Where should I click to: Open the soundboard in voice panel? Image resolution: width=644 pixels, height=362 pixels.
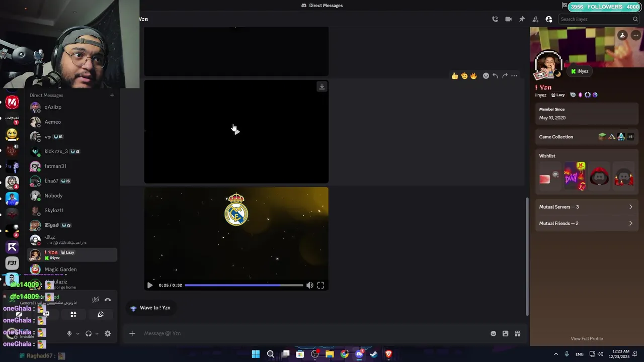(x=101, y=314)
